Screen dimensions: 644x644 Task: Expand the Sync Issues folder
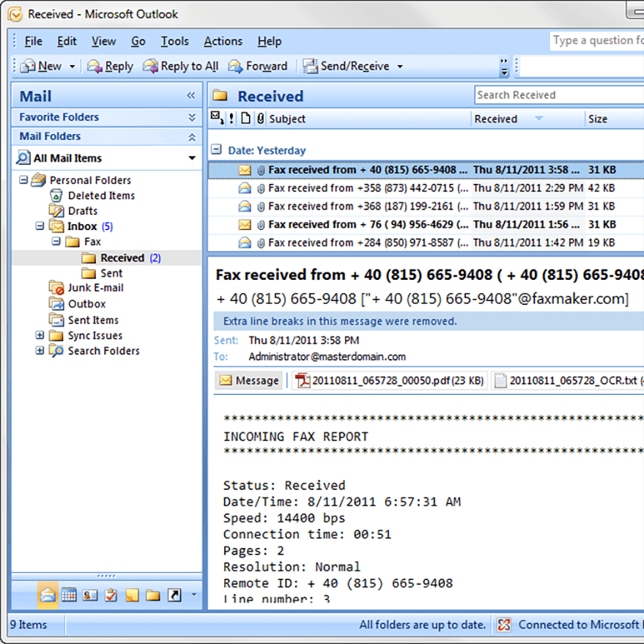(38, 335)
